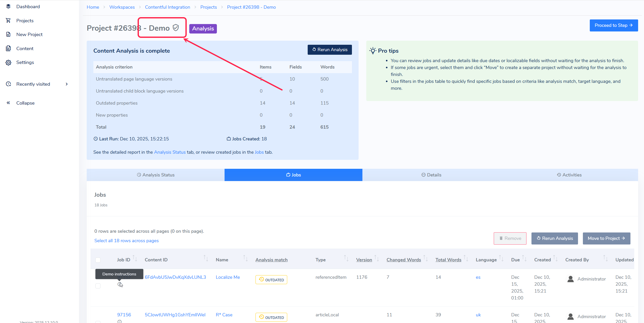Switch to the Analysis Status tab
The image size is (644, 323).
156,175
